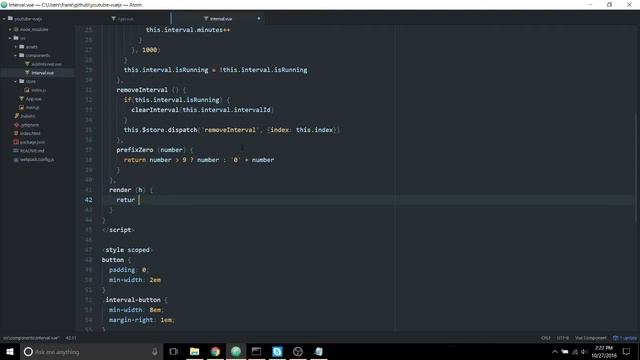This screenshot has width=640, height=360.
Task: Collapse the components folder
Action: (16, 55)
